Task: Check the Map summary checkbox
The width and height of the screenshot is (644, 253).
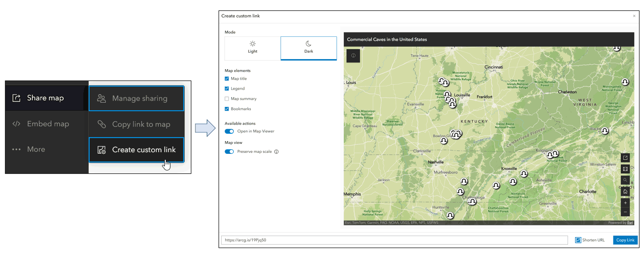Action: [x=227, y=99]
